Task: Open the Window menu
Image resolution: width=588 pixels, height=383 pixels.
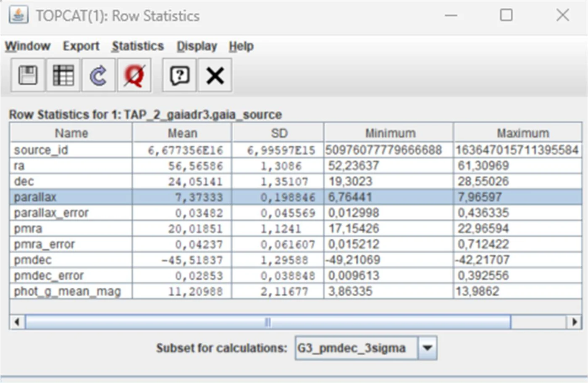Action: (x=28, y=46)
